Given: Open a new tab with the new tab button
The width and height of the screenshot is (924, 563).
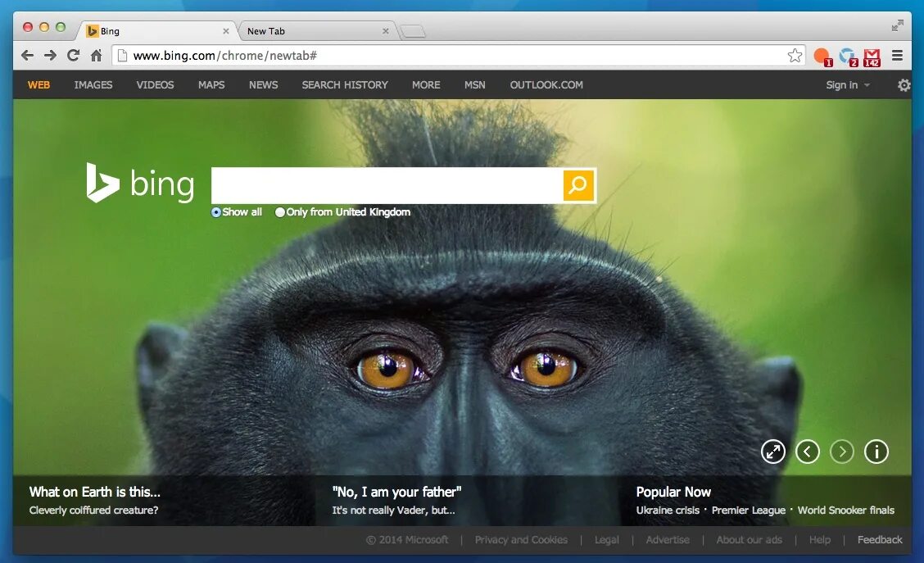Looking at the screenshot, I should click(x=413, y=31).
